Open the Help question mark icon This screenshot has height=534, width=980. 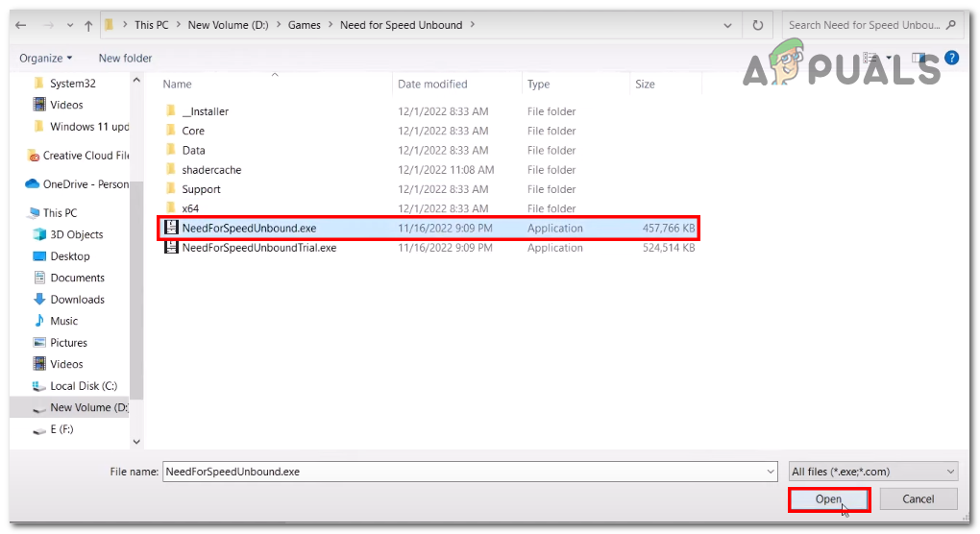(952, 58)
